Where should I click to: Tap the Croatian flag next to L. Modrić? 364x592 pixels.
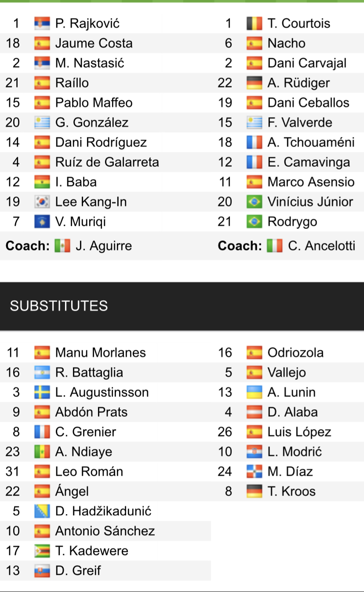point(254,452)
